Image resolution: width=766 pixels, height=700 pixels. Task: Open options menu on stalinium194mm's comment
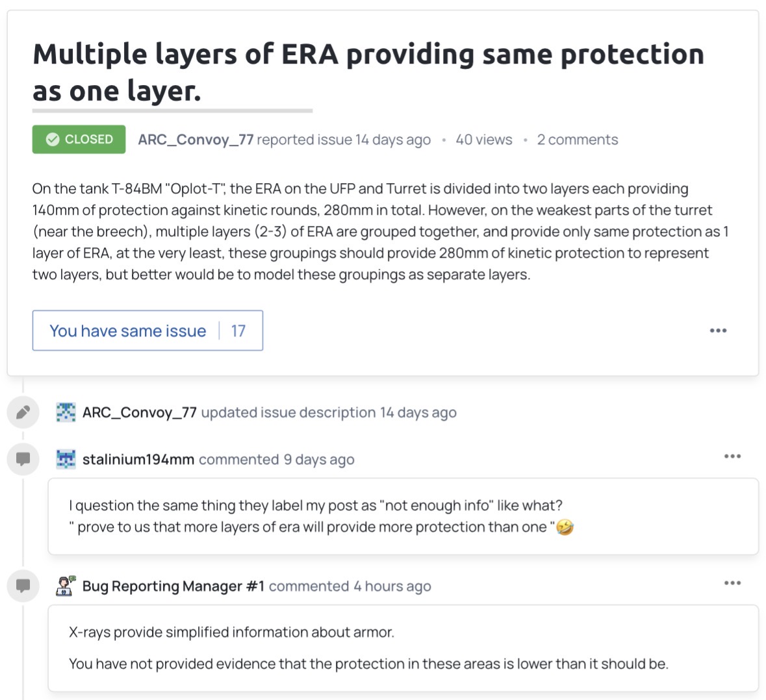click(732, 456)
